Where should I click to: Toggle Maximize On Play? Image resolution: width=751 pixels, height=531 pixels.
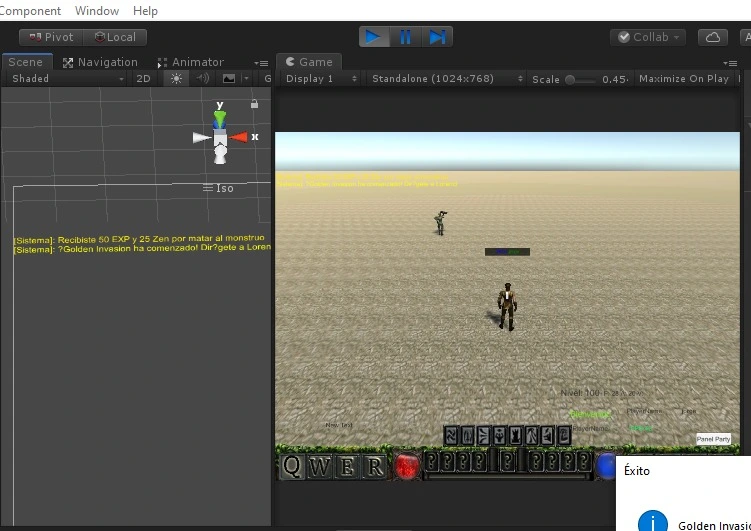click(x=684, y=79)
